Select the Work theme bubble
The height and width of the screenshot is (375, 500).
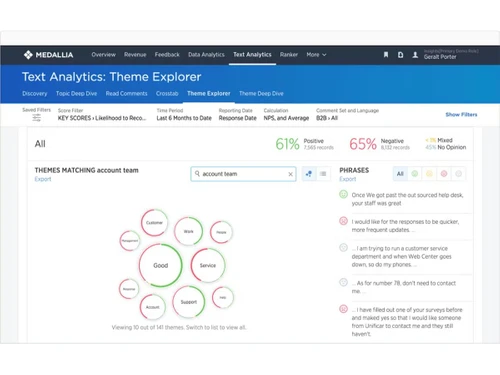point(188,231)
